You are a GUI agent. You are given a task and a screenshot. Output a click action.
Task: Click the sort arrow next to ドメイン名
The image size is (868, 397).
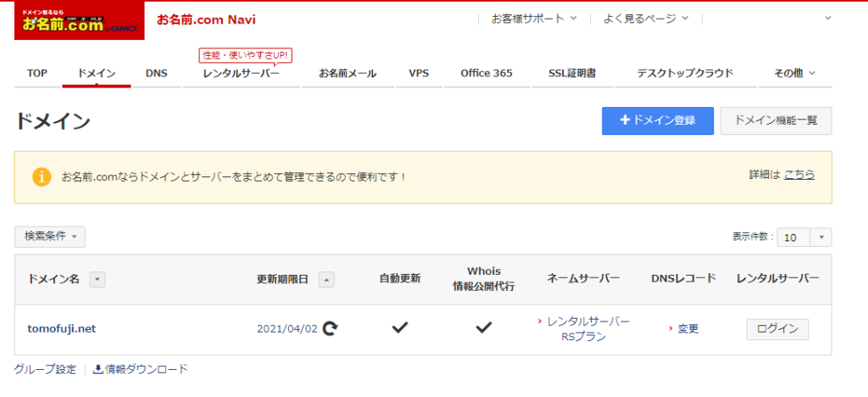tap(97, 280)
